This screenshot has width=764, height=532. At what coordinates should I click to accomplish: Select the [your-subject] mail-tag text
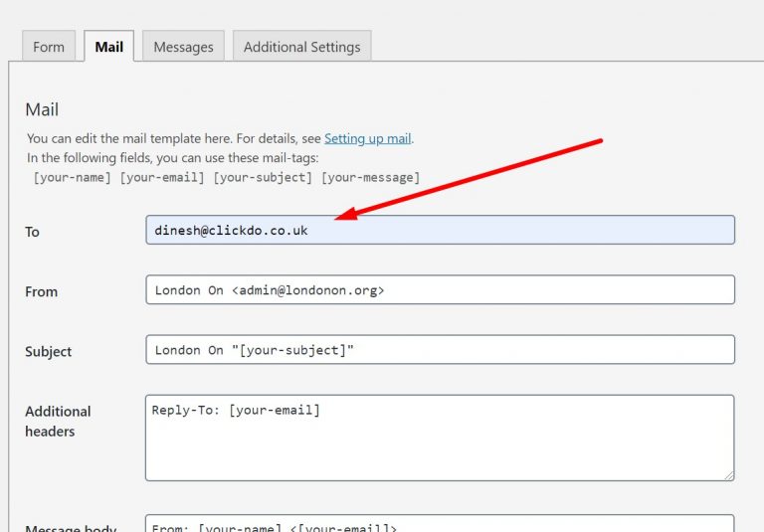click(263, 177)
